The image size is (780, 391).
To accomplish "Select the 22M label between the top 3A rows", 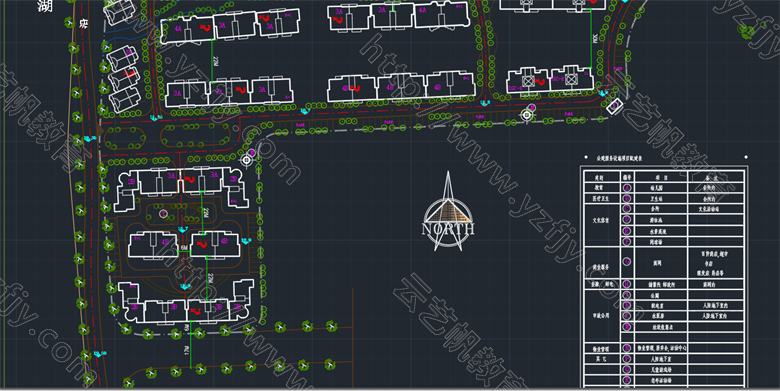I will (x=216, y=60).
